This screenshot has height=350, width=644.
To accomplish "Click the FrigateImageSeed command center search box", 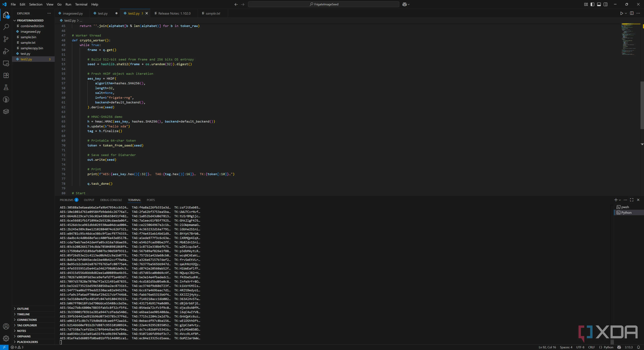I will tap(324, 4).
